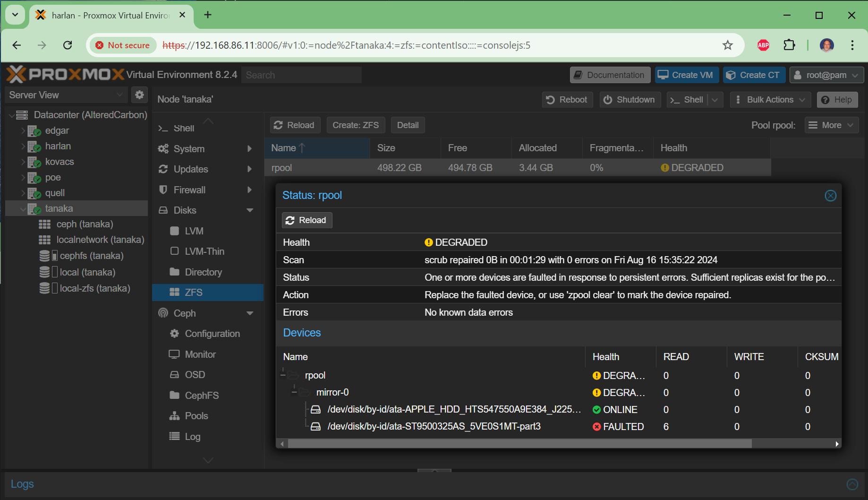Viewport: 868px width, 500px height.
Task: Open the More pool actions dropdown
Action: coord(831,125)
